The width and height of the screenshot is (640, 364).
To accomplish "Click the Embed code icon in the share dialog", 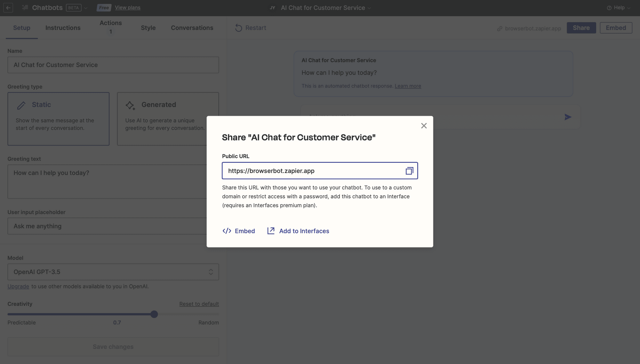I will [227, 231].
